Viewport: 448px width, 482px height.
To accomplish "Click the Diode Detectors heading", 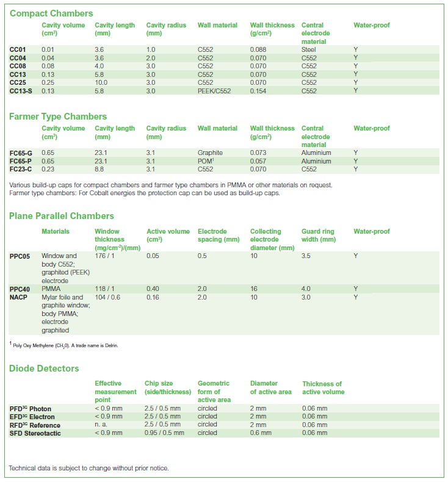I will pos(44,369).
